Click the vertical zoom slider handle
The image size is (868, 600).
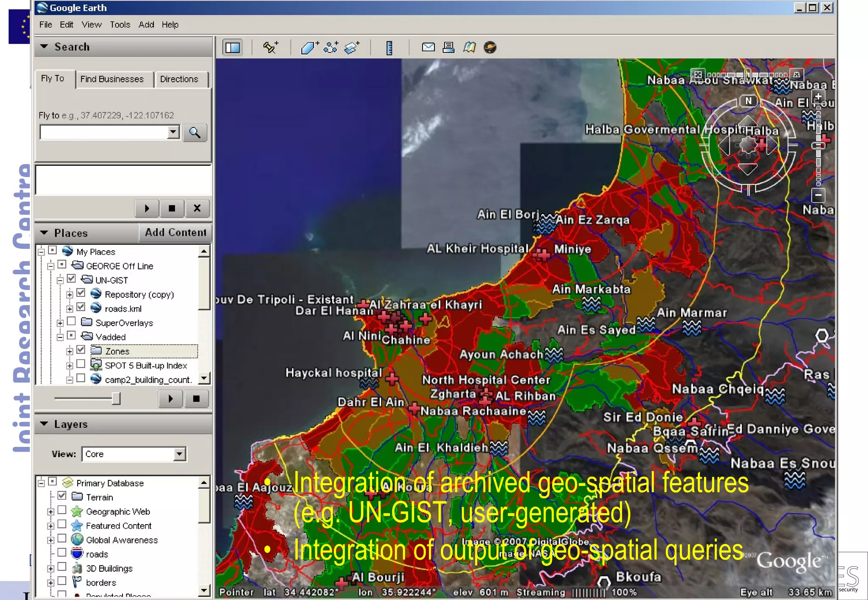pyautogui.click(x=818, y=145)
